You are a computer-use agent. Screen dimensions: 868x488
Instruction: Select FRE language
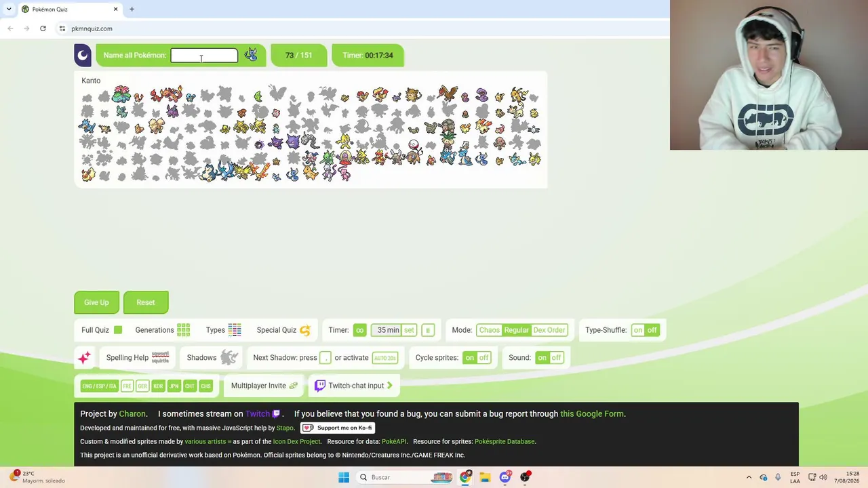click(x=127, y=386)
